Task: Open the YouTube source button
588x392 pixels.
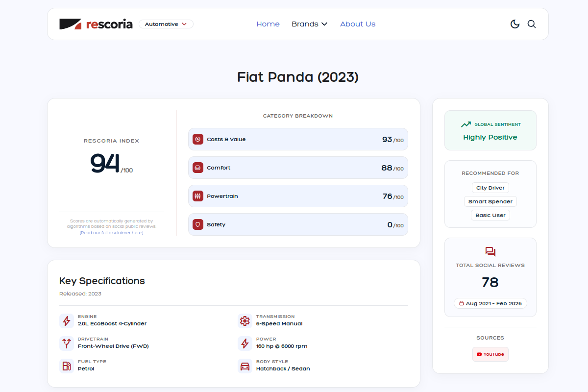Action: [490, 354]
